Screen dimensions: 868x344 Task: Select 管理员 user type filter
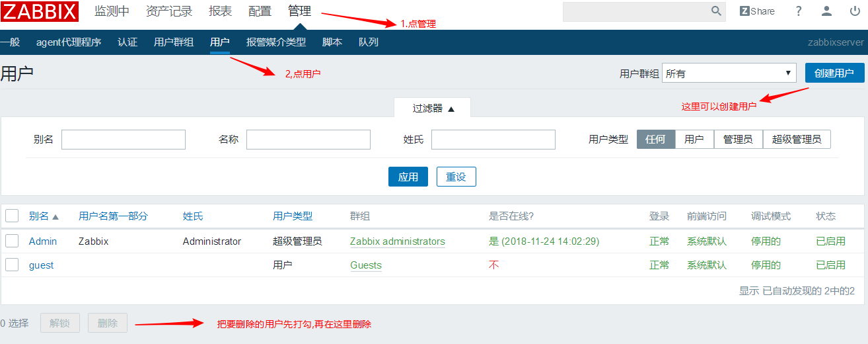click(x=738, y=140)
